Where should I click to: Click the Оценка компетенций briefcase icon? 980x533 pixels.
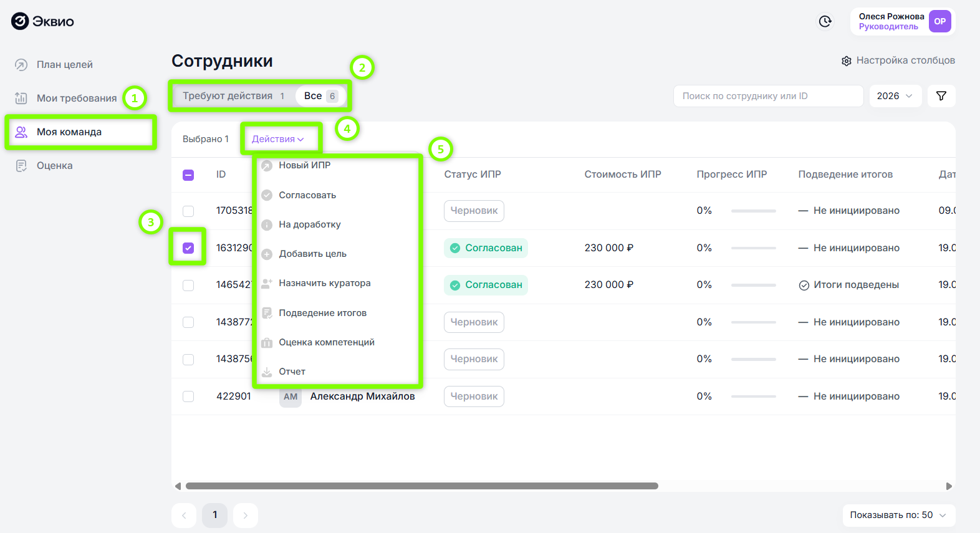point(267,343)
